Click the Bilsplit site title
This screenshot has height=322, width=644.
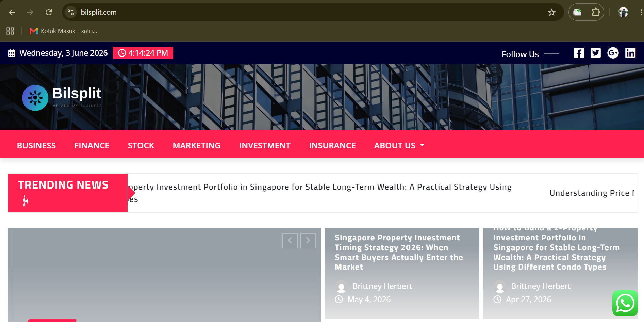point(77,93)
